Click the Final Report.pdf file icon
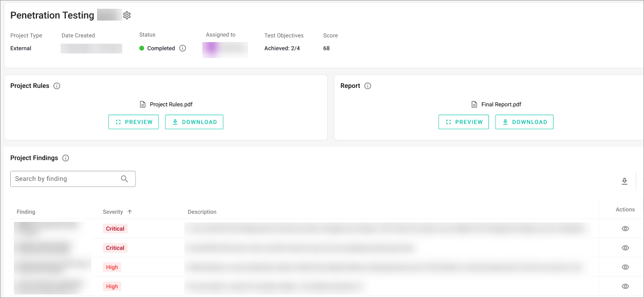The width and height of the screenshot is (644, 298). coord(473,104)
